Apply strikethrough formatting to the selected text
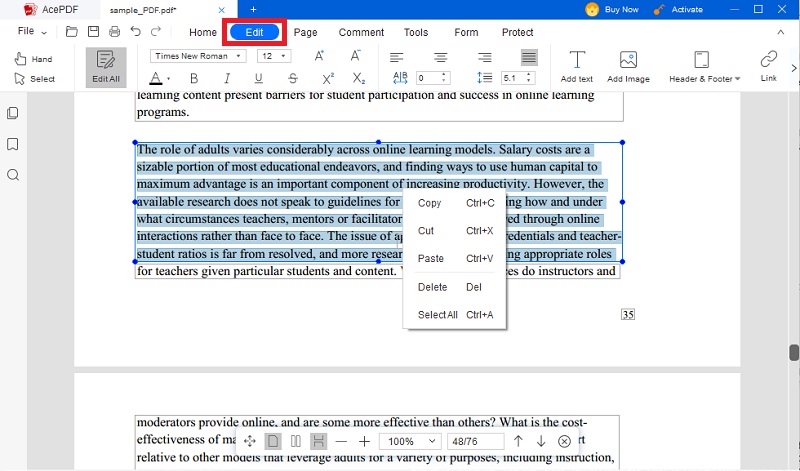Viewport: 800px width, 471px height. (292, 78)
